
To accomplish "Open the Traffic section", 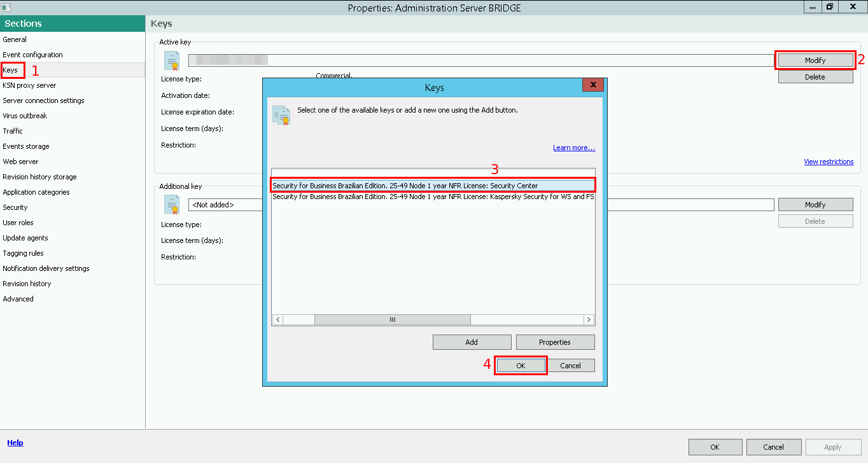I will point(13,131).
